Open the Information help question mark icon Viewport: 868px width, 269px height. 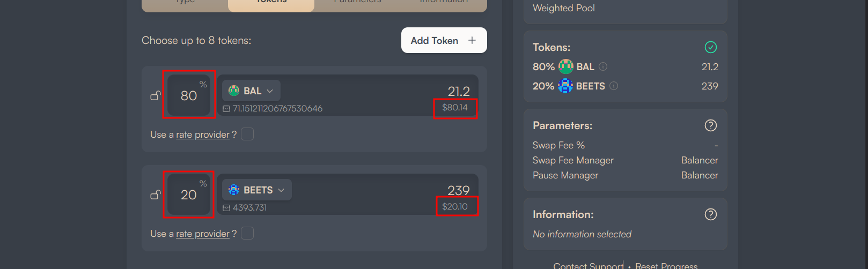[x=710, y=214]
